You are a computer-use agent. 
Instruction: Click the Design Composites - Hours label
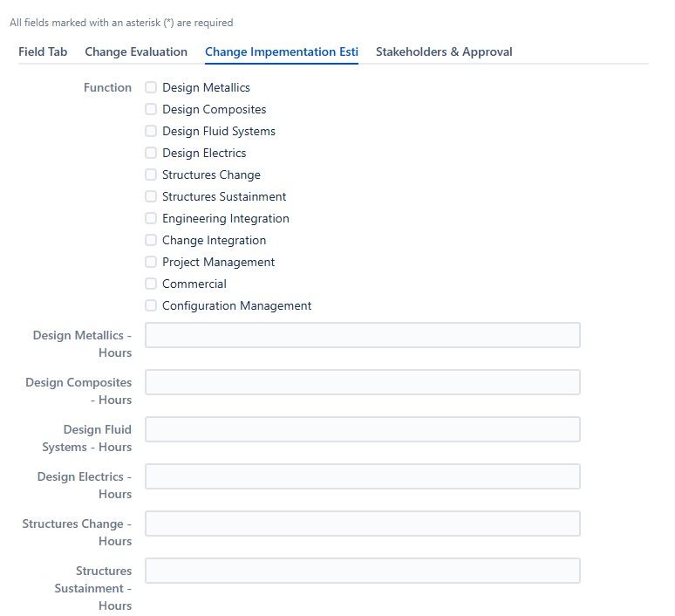[x=78, y=391]
